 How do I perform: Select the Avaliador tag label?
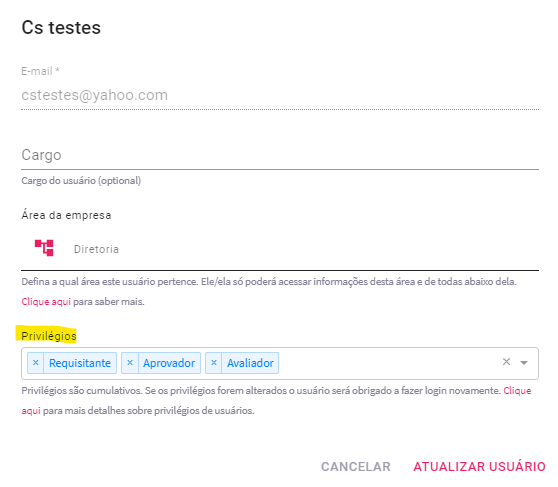point(250,363)
